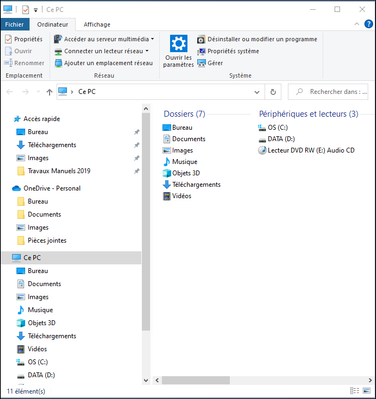
Task: Refresh the Ce PC view
Action: pyautogui.click(x=273, y=92)
